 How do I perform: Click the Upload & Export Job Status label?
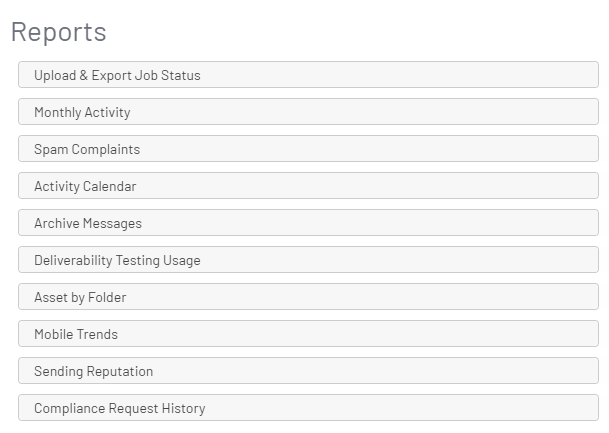coord(117,75)
